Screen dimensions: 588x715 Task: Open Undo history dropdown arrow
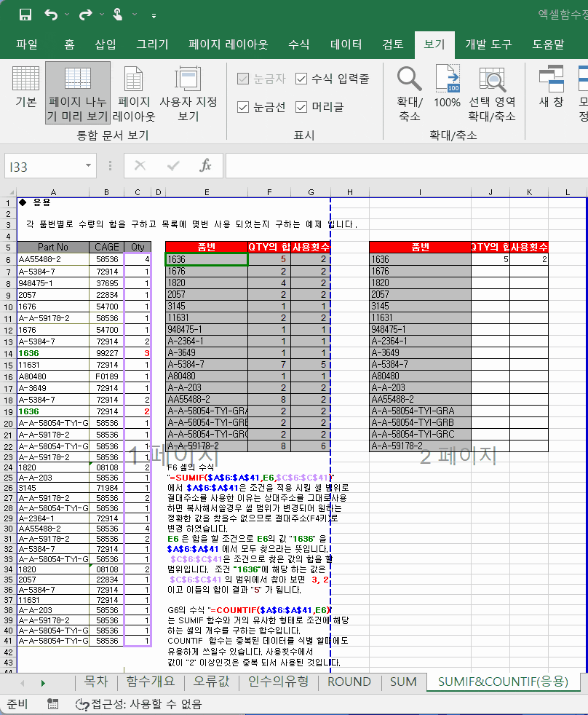pos(67,15)
